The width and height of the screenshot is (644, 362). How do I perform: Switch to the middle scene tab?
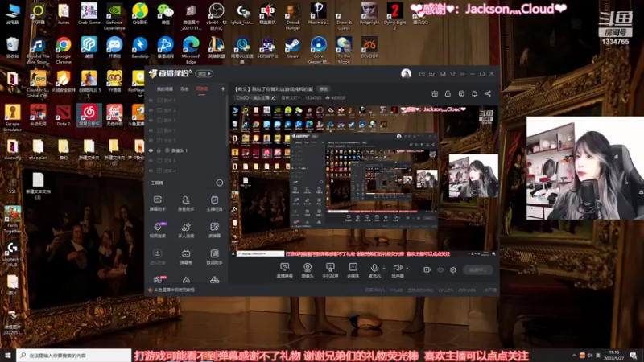pos(184,89)
